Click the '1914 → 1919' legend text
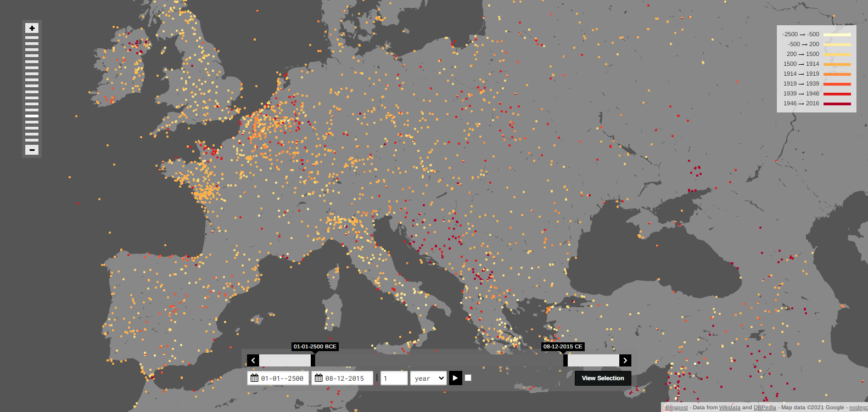This screenshot has width=868, height=412. click(x=802, y=74)
